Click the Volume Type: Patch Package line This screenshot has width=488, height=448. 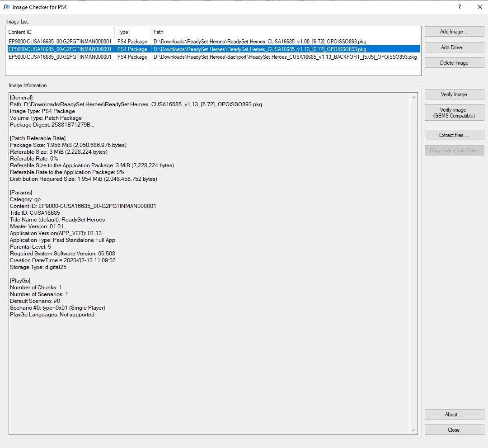pos(46,118)
